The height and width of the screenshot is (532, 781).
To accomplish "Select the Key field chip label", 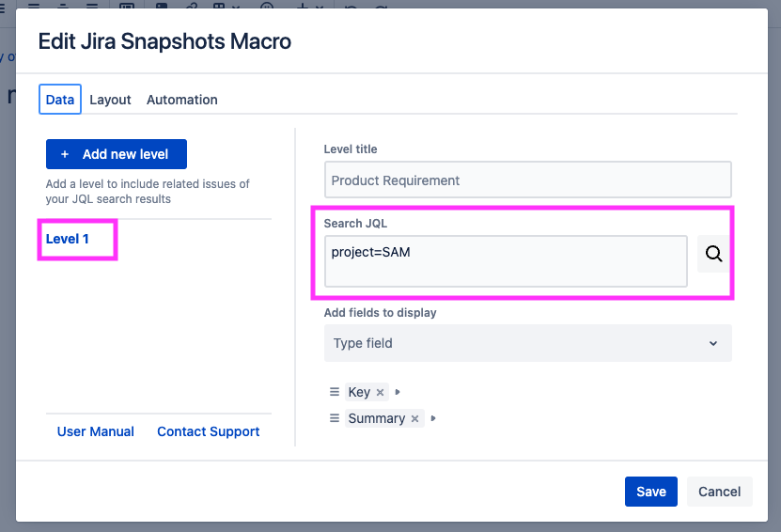I will 359,393.
